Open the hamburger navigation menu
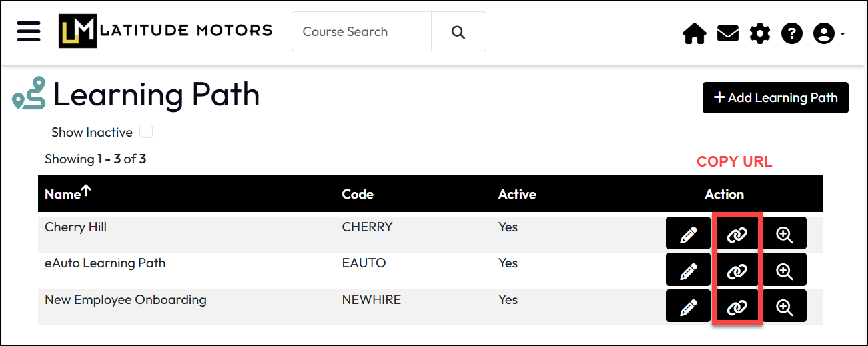868x346 pixels. click(29, 31)
